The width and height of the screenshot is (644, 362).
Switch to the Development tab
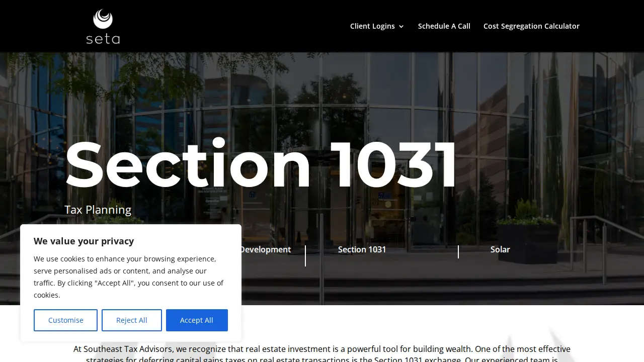pos(265,249)
